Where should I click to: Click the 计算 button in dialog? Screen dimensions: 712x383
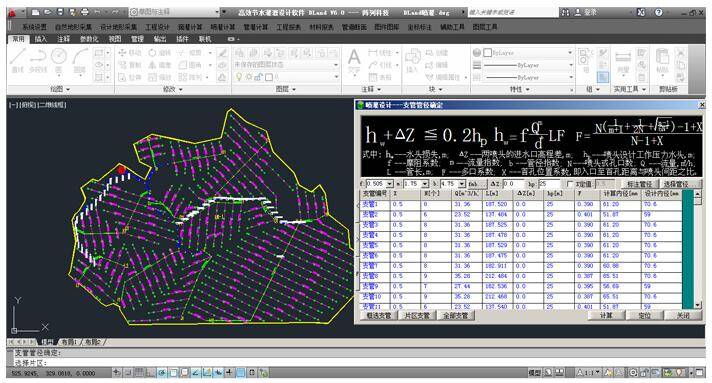pos(607,315)
